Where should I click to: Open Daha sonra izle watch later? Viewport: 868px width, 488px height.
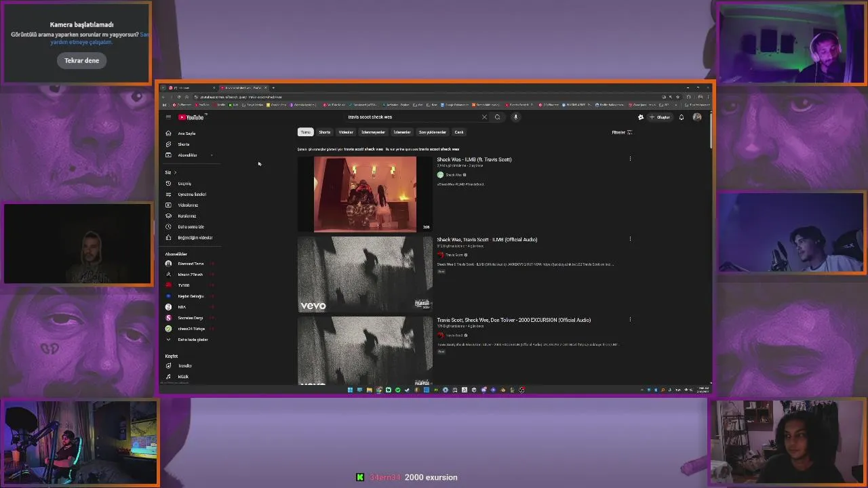pyautogui.click(x=191, y=227)
